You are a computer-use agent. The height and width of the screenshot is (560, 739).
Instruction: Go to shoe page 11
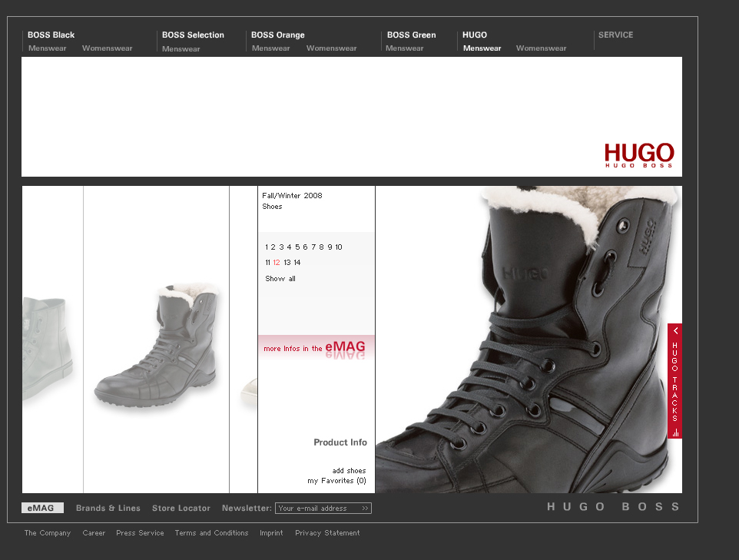coord(267,263)
